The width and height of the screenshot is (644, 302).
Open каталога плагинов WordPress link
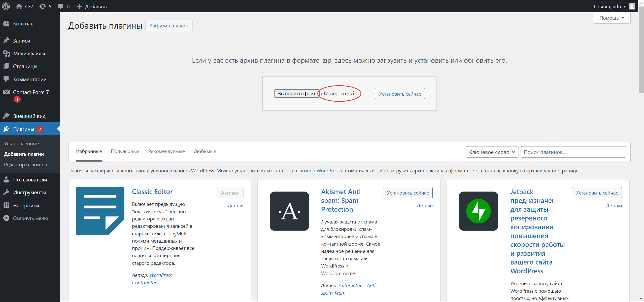pyautogui.click(x=306, y=171)
